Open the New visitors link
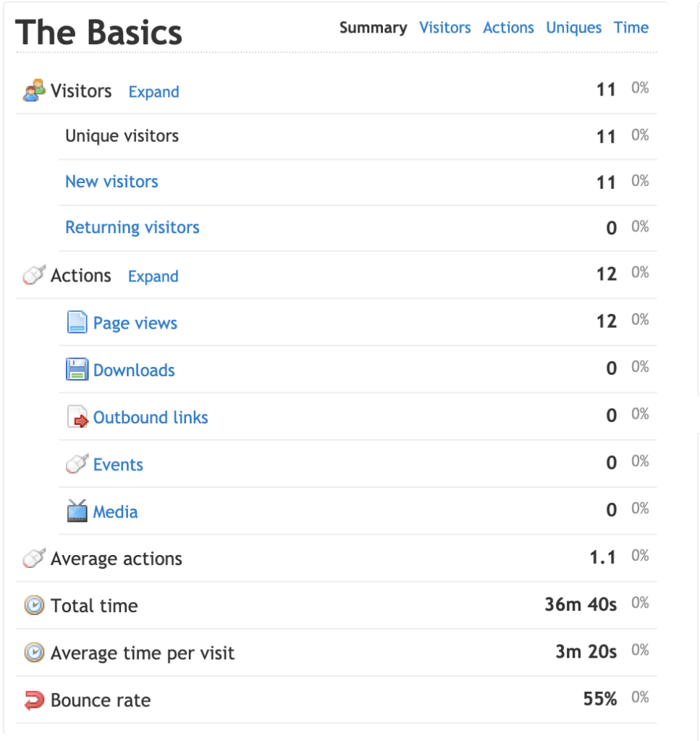 [111, 182]
